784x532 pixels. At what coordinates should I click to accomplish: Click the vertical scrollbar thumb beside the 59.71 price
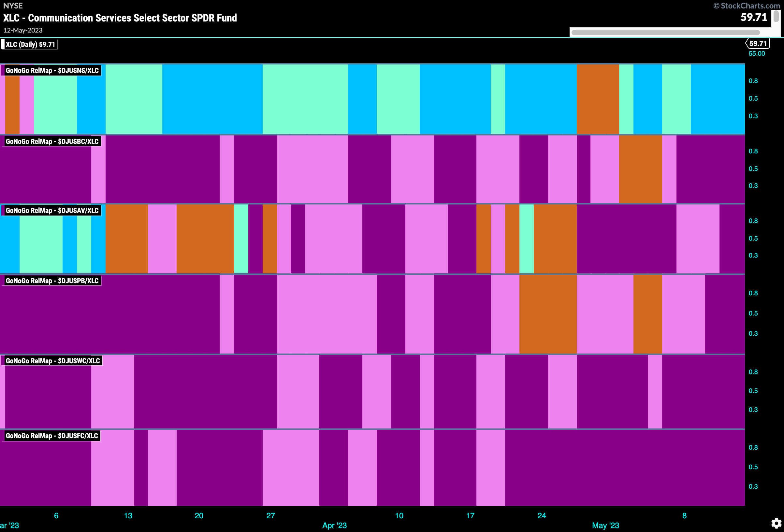[776, 16]
